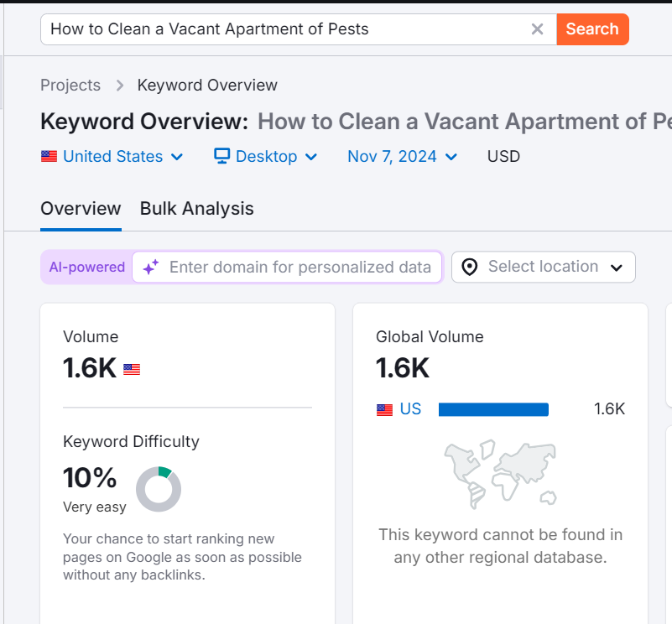Open the Bulk Analysis tab
The height and width of the screenshot is (624, 672).
[x=197, y=209]
